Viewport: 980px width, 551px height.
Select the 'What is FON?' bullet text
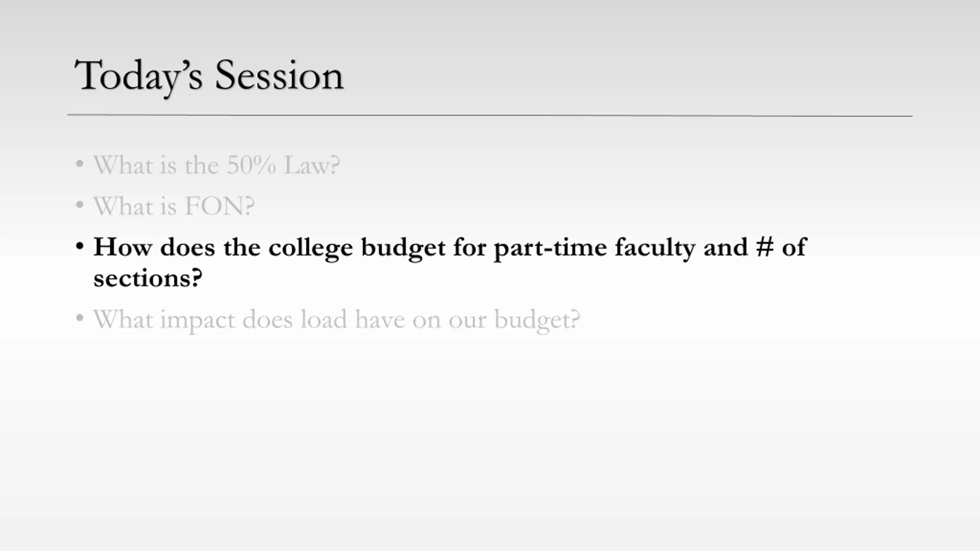click(x=174, y=206)
